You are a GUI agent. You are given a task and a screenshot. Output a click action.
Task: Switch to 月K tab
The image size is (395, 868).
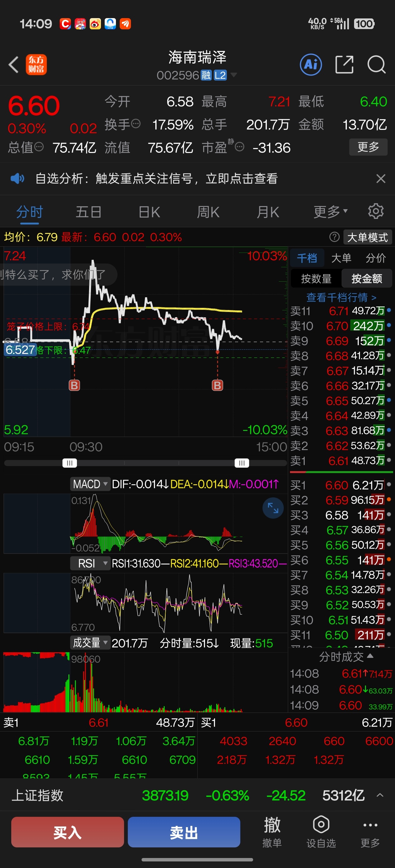268,212
